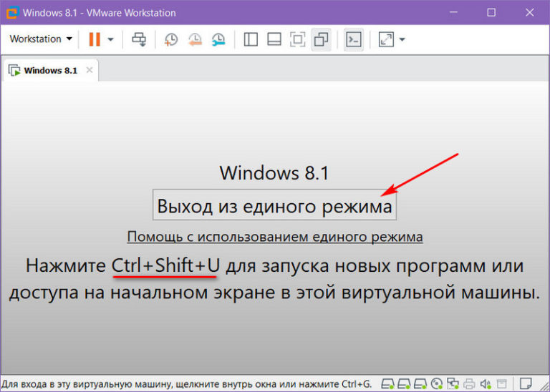This screenshot has height=392, width=550.
Task: Expand the power options dropdown arrow
Action: (x=111, y=39)
